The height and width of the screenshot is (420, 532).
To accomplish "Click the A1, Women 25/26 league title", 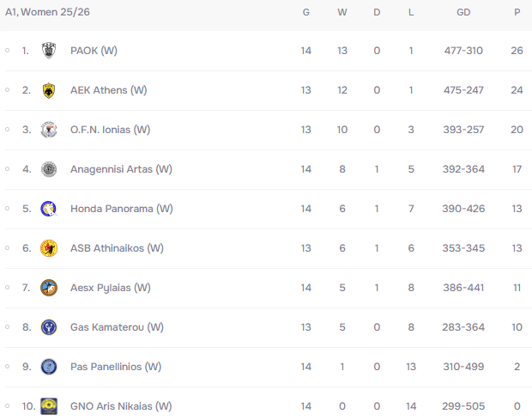I will 47,12.
